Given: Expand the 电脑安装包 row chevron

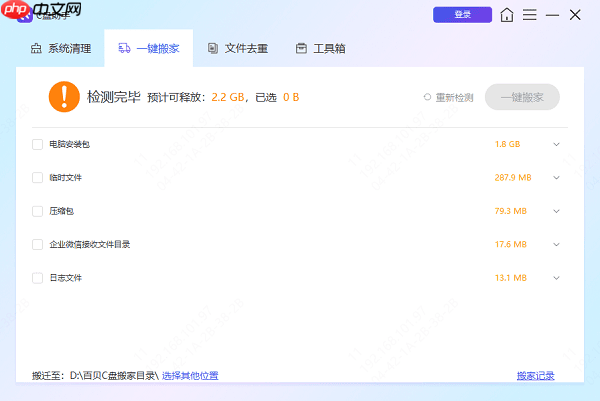Looking at the screenshot, I should click(x=556, y=144).
